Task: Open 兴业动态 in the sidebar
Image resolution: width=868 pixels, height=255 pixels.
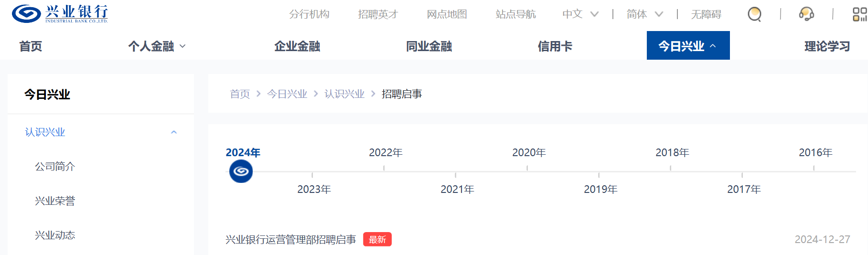Action: (55, 235)
